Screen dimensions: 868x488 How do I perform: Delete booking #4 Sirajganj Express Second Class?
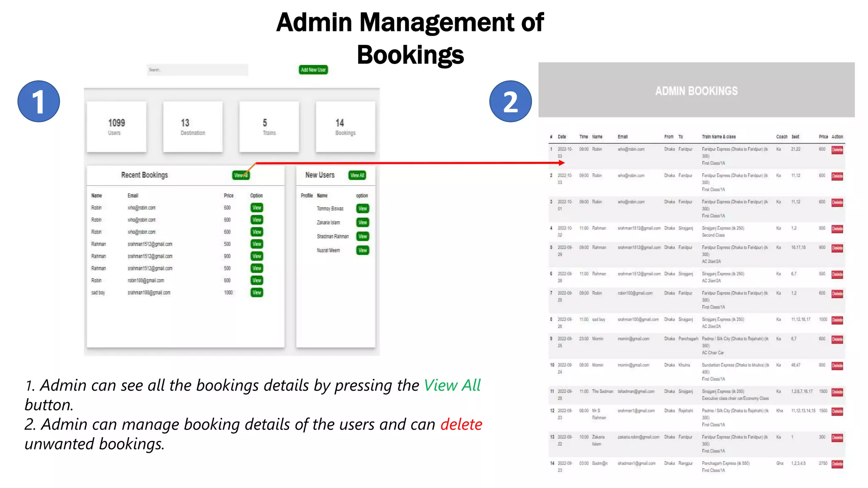click(837, 229)
